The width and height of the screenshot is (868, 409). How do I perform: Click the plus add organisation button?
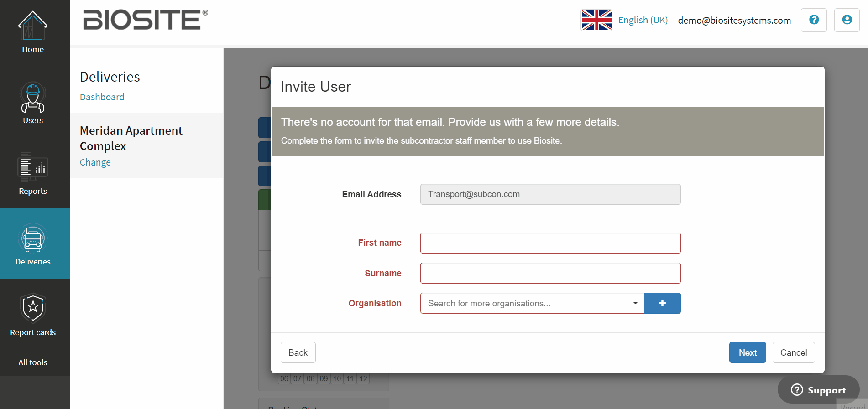(x=662, y=303)
